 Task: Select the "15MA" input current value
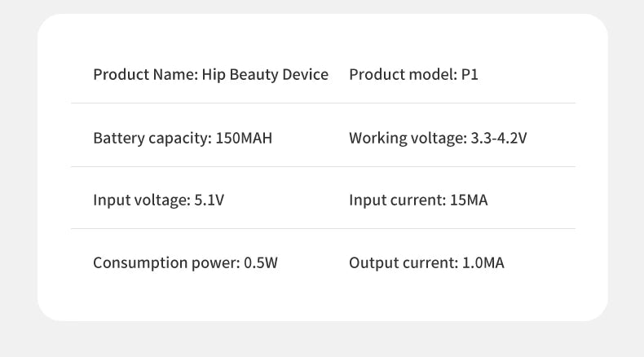pyautogui.click(x=469, y=201)
